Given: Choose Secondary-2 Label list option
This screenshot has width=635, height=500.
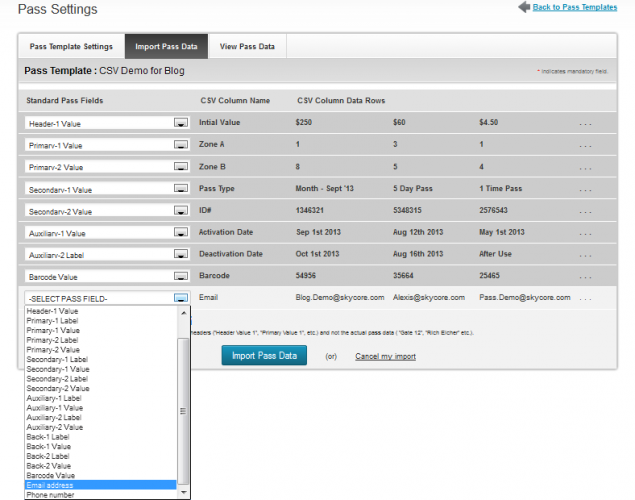Looking at the screenshot, I should point(101,379).
